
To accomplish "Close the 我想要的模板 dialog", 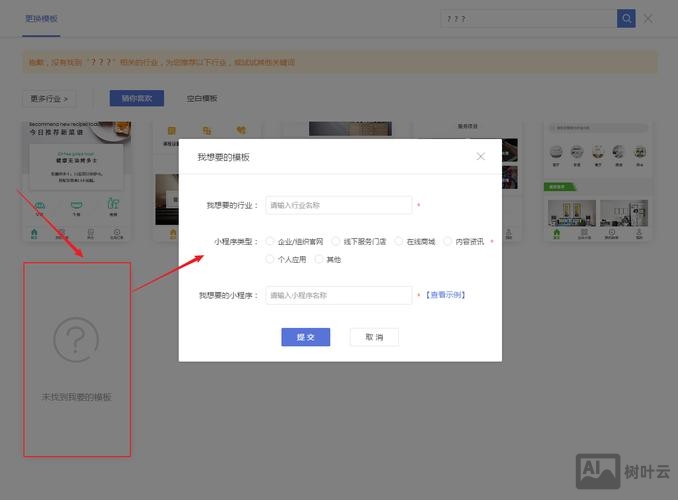I will (480, 156).
